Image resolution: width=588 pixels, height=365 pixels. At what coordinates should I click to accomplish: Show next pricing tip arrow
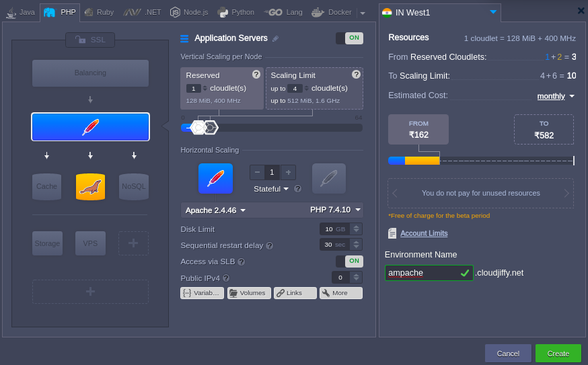pos(566,194)
